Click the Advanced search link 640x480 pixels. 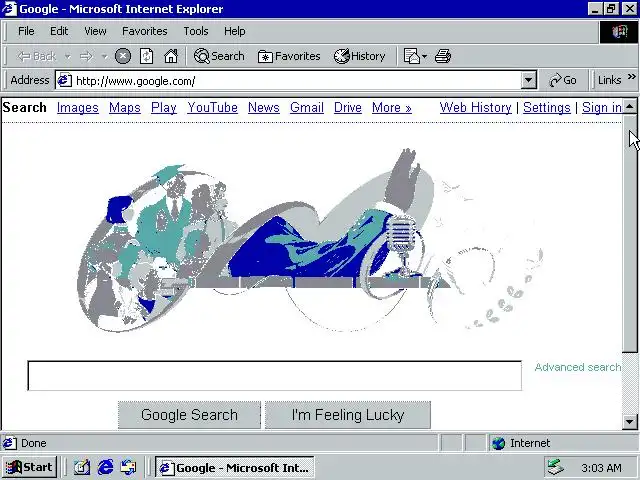coord(578,367)
